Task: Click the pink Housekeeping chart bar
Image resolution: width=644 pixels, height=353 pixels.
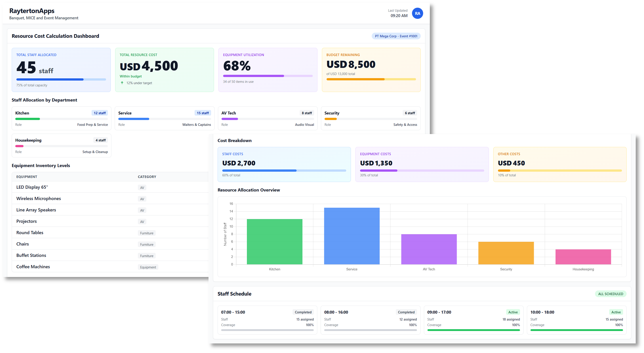Action: point(583,257)
